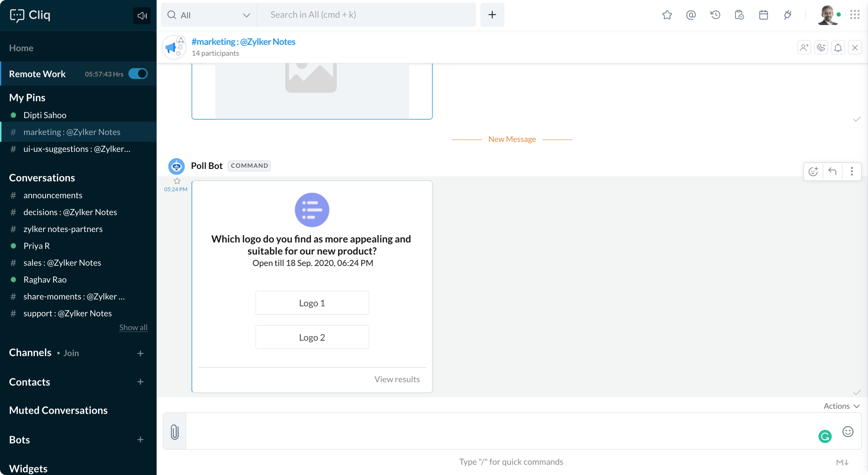The height and width of the screenshot is (475, 868).
Task: Vote for Logo 1 in the poll
Action: point(312,303)
